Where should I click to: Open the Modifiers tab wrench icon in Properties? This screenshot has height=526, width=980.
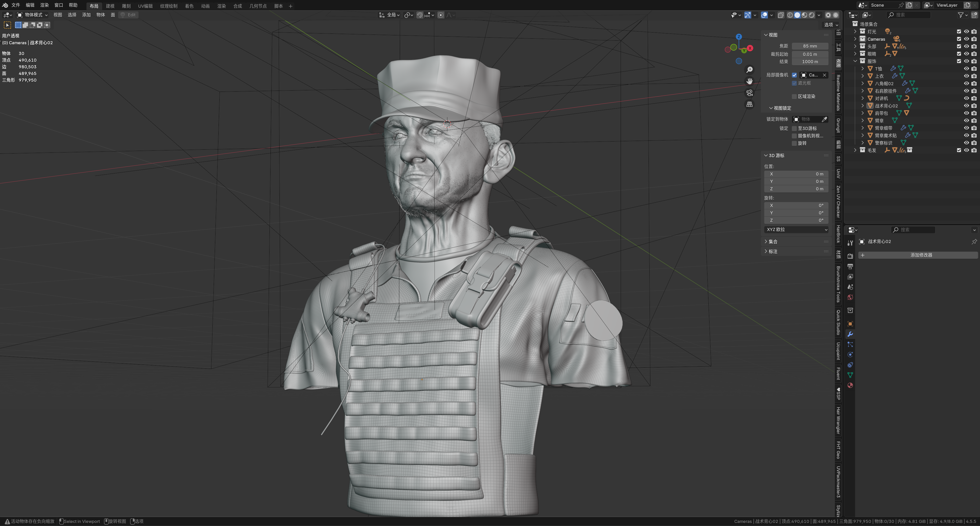850,334
